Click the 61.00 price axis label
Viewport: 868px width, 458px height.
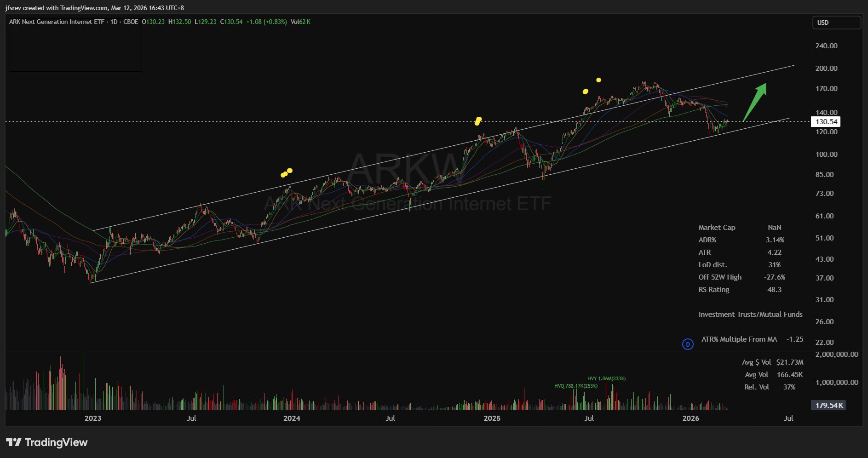tap(824, 216)
